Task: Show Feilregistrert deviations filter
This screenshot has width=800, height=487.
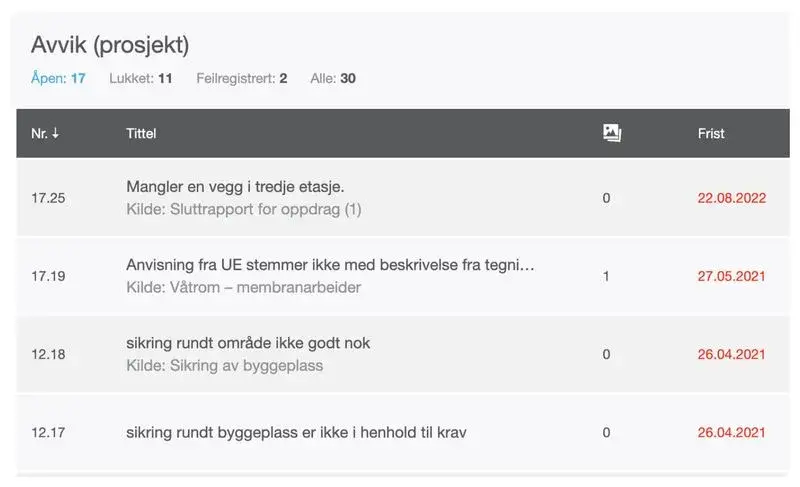Action: pos(242,78)
